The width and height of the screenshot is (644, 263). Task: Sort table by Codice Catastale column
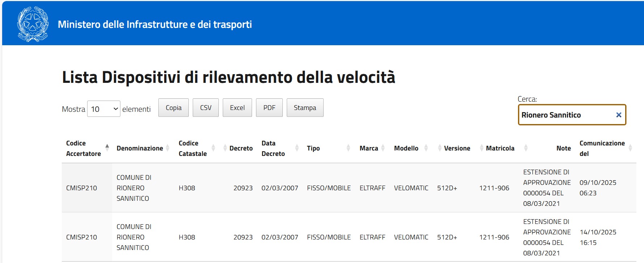point(192,148)
